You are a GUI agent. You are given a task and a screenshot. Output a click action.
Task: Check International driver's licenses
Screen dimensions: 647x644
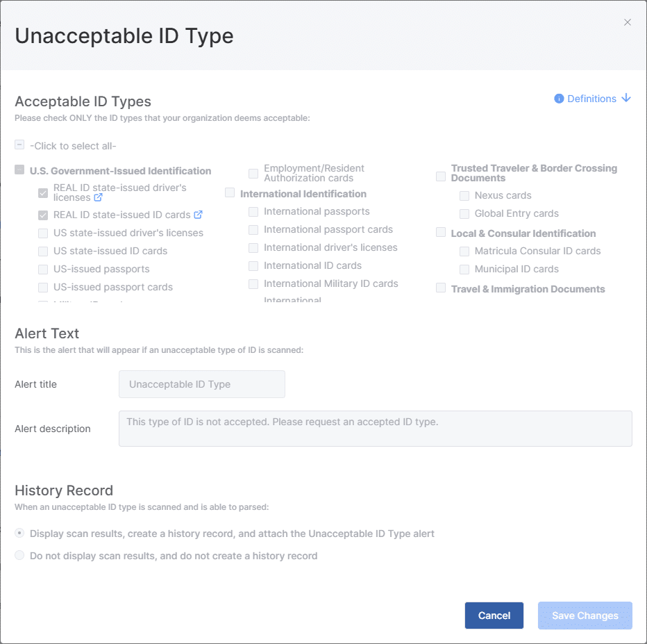pyautogui.click(x=253, y=248)
